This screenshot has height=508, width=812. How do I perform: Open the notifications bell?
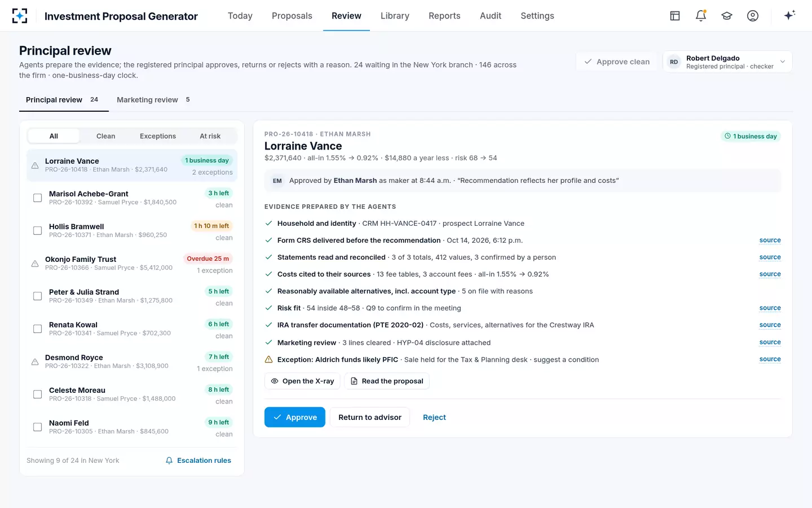[701, 16]
